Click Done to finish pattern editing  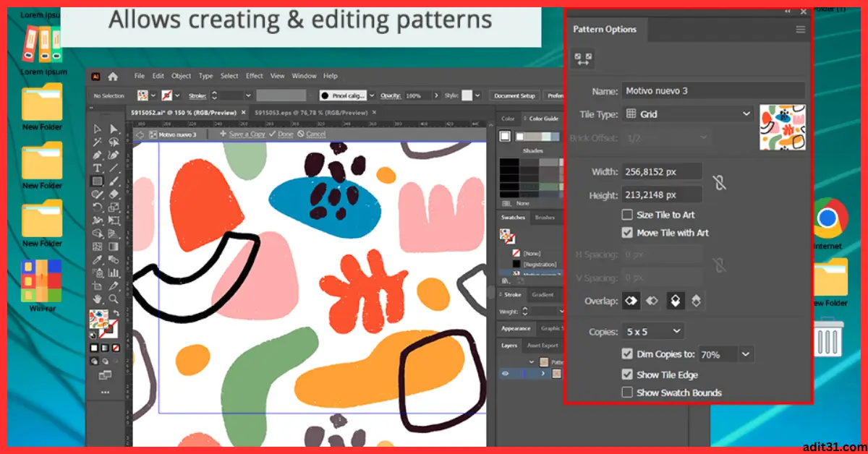[x=285, y=134]
